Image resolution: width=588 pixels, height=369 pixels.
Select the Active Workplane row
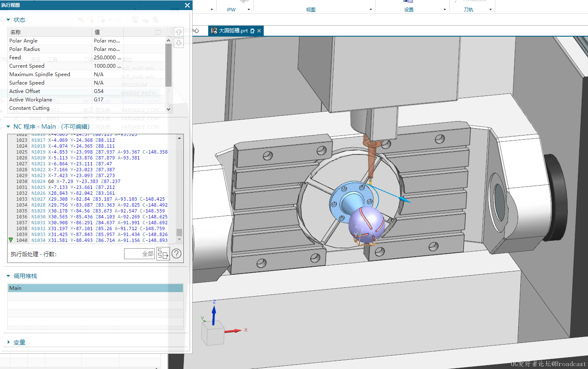(x=86, y=100)
